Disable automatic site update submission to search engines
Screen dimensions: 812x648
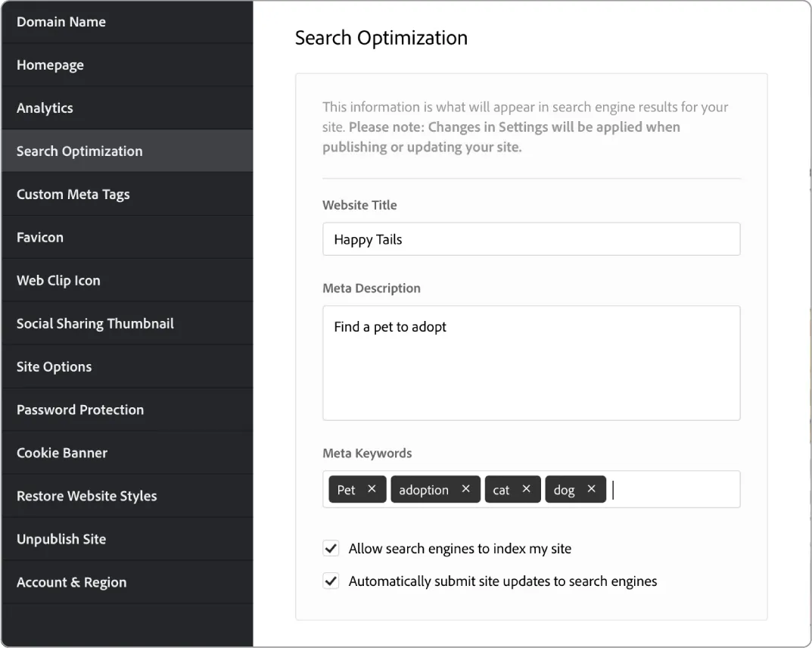(331, 581)
